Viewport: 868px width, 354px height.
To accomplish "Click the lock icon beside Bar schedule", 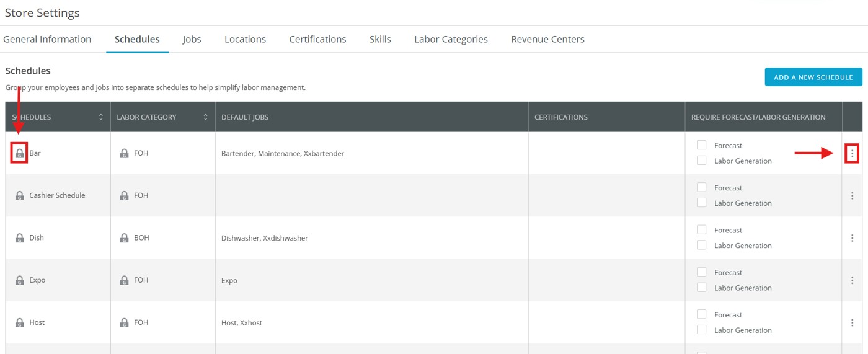I will point(19,153).
